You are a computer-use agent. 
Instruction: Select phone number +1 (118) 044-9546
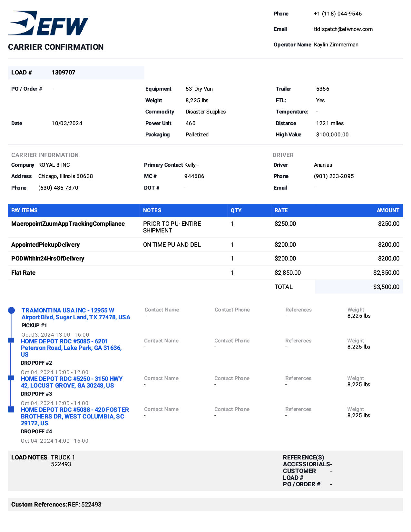(338, 14)
